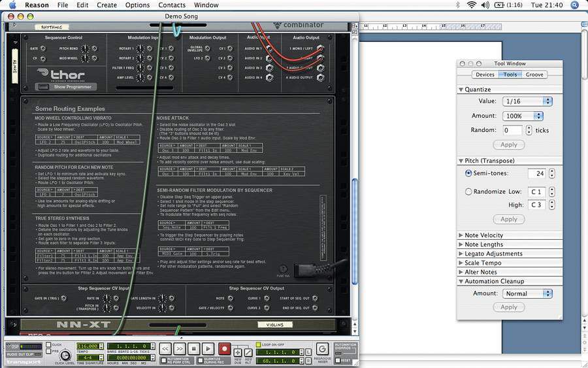This screenshot has width=588, height=368.
Task: Click the Audio In 4 jack on Thor
Action: pos(269,78)
